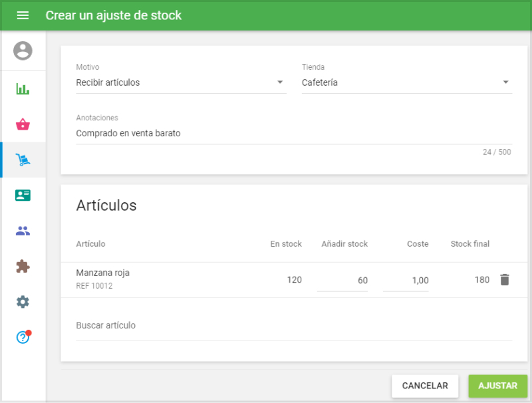Image resolution: width=532 pixels, height=403 pixels.
Task: Click the profile avatar icon
Action: [23, 51]
